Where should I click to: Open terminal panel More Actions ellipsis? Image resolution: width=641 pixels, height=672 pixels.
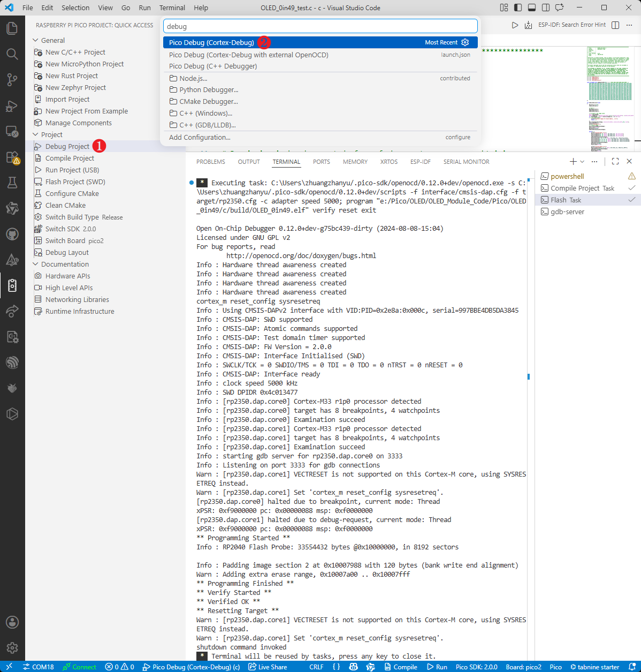(x=594, y=161)
